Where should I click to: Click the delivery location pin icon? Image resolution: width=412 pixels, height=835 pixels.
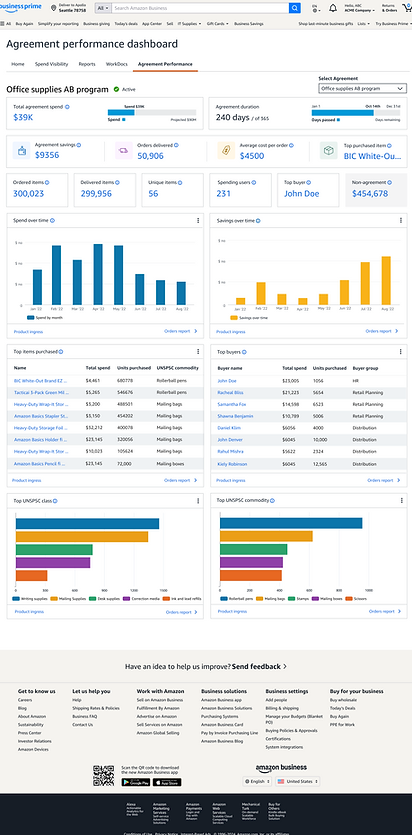[x=53, y=8]
